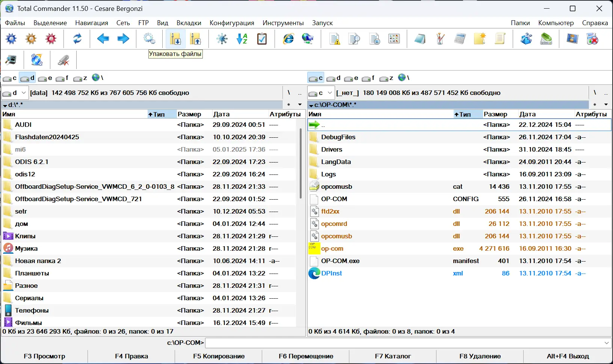Click the F8 Удаление button
Screen dimensions: 613x364
pyautogui.click(x=480, y=356)
